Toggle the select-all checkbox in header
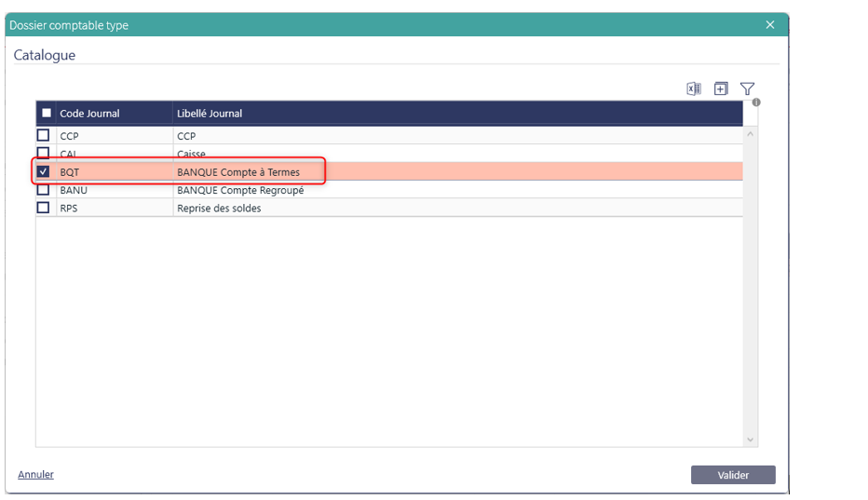The image size is (868, 500). coord(47,114)
